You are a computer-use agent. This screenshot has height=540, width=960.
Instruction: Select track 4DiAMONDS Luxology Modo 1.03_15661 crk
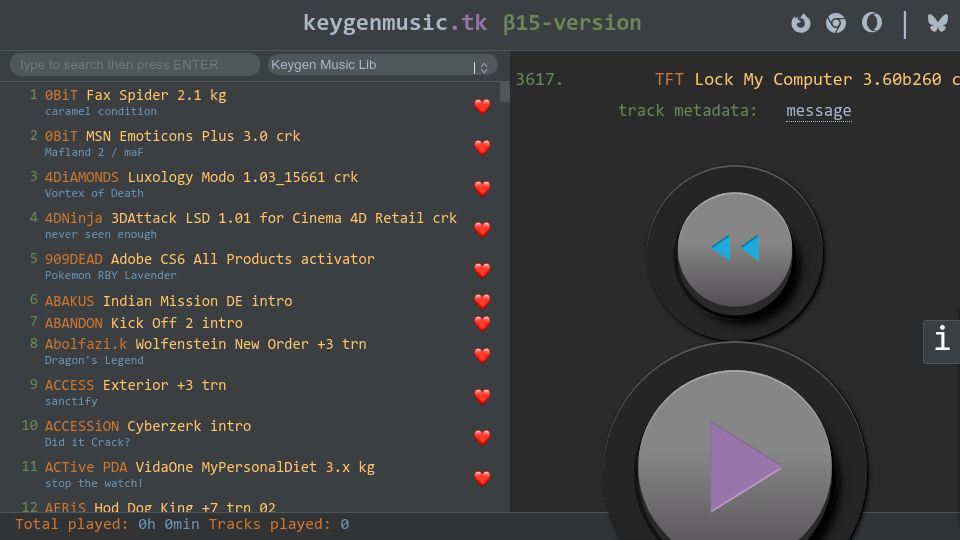[201, 177]
